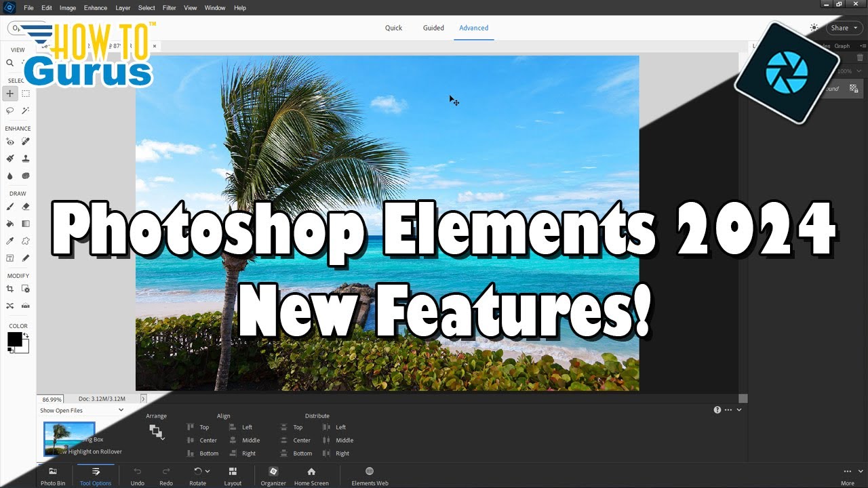Select the Eraser tool

coord(26,207)
